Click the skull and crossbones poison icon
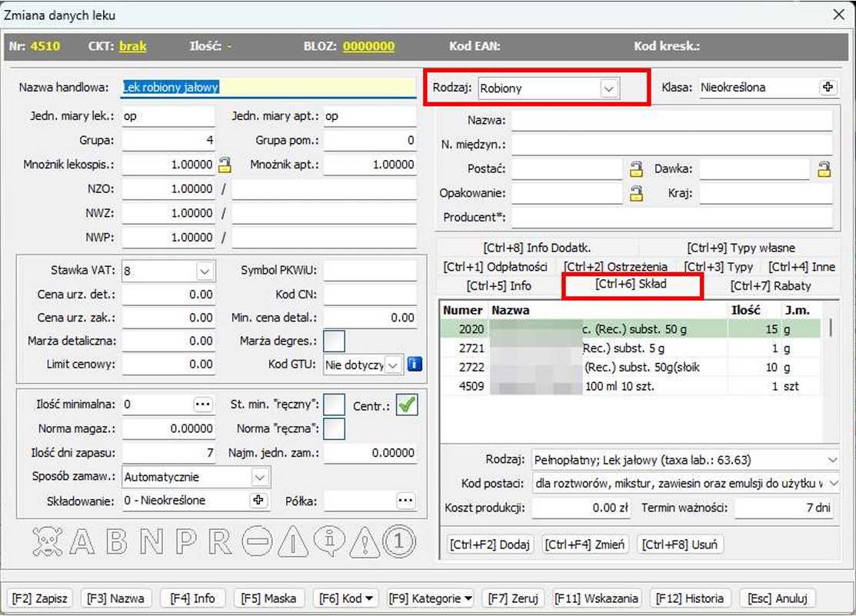 click(48, 542)
